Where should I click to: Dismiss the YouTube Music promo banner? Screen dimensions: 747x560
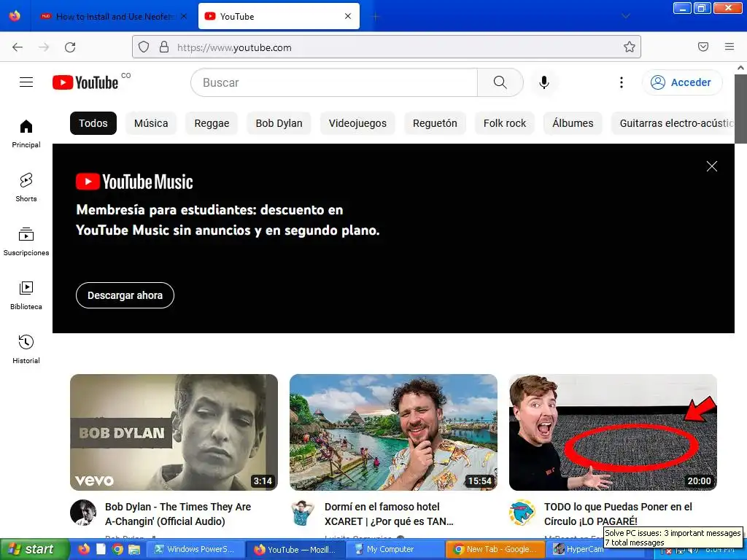click(x=712, y=166)
